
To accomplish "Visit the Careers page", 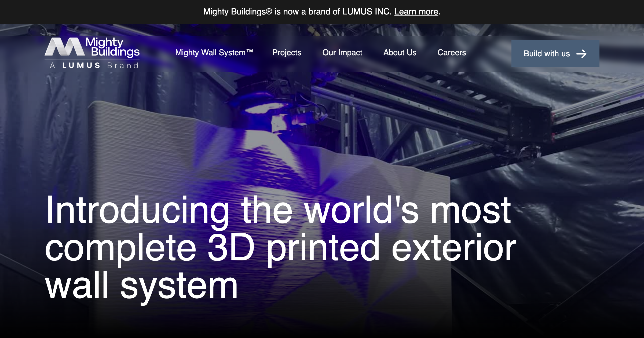I will pos(452,53).
